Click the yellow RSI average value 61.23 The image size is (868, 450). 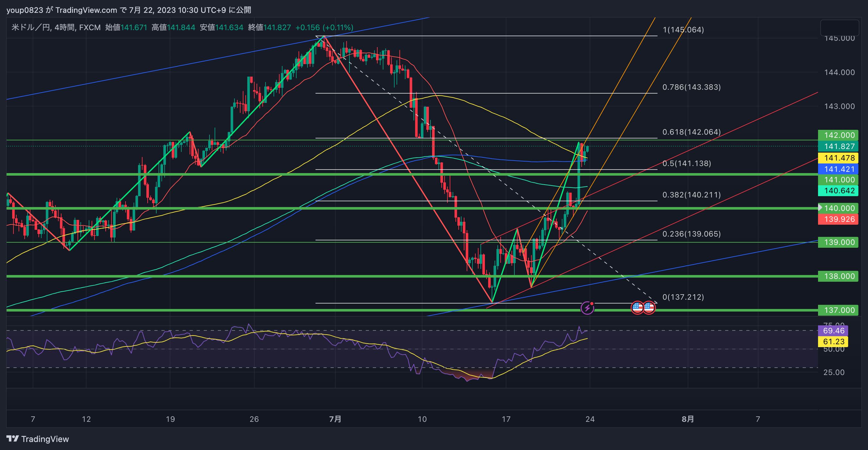pos(833,341)
